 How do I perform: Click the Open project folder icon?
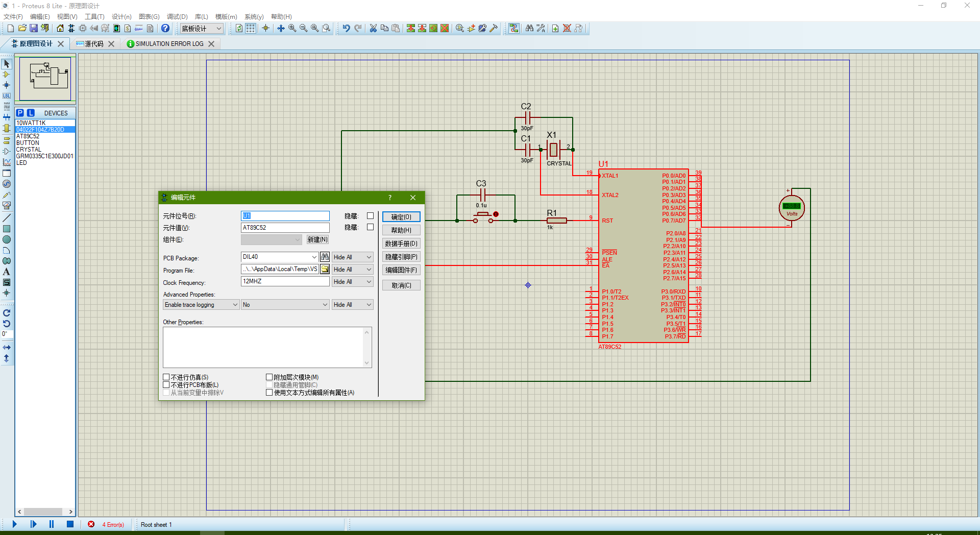click(22, 28)
